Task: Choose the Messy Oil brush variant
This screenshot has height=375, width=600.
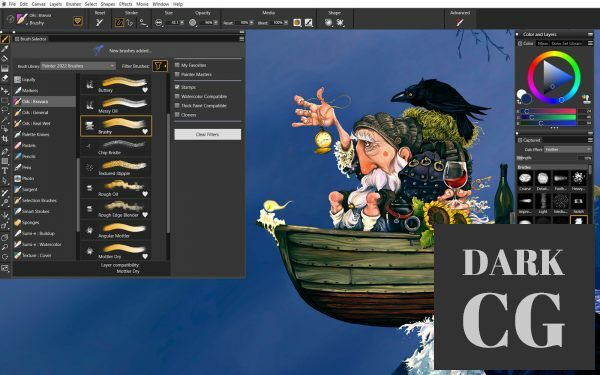Action: pyautogui.click(x=116, y=105)
